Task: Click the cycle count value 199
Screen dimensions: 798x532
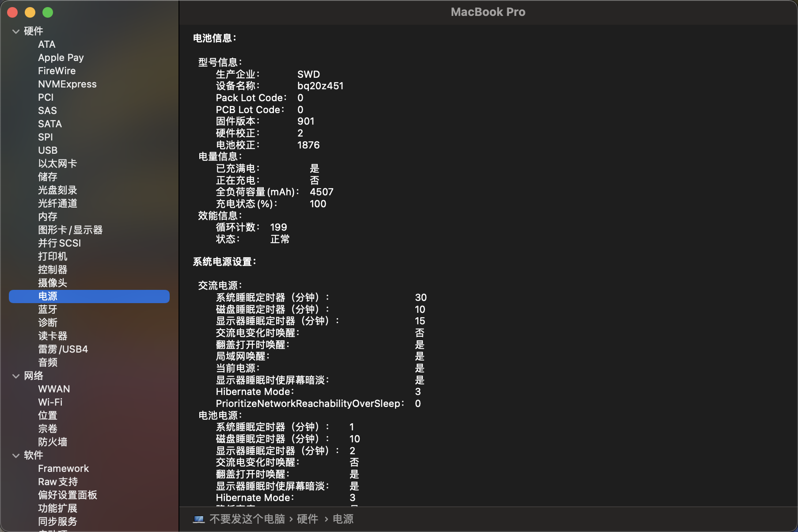Action: pos(279,228)
